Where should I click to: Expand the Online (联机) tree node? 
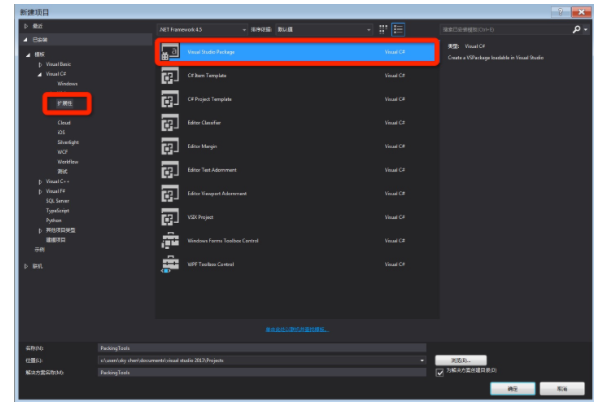click(26, 266)
